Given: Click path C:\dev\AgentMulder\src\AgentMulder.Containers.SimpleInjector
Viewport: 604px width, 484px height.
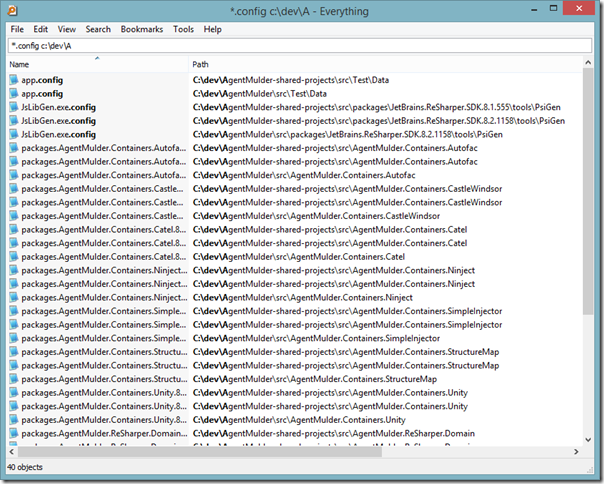Looking at the screenshot, I should click(x=316, y=338).
